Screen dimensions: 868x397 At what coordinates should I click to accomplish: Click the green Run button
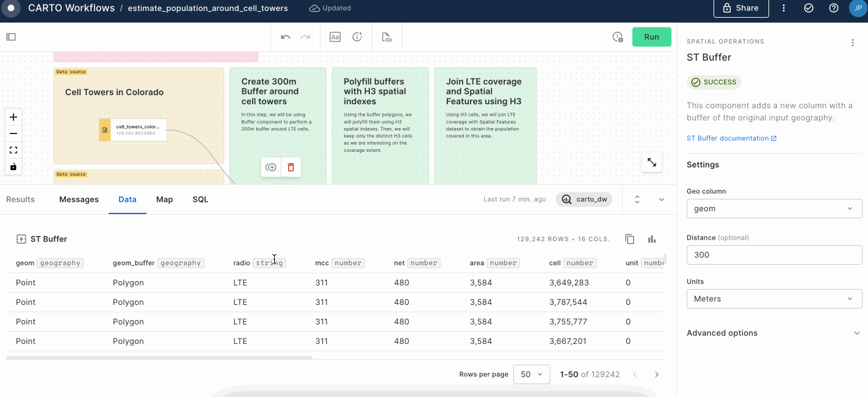(651, 37)
